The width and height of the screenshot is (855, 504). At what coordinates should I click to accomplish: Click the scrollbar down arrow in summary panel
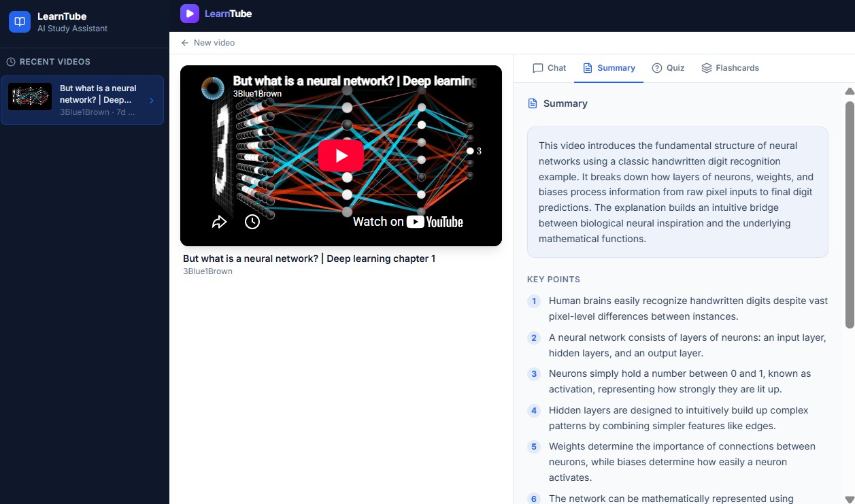(x=849, y=499)
